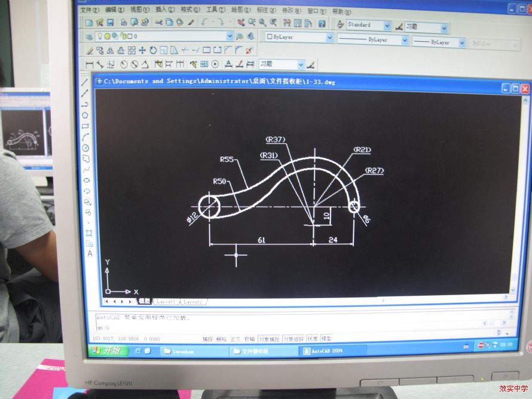Pick the Circle draw tool
The height and width of the screenshot is (399, 532).
(x=85, y=148)
